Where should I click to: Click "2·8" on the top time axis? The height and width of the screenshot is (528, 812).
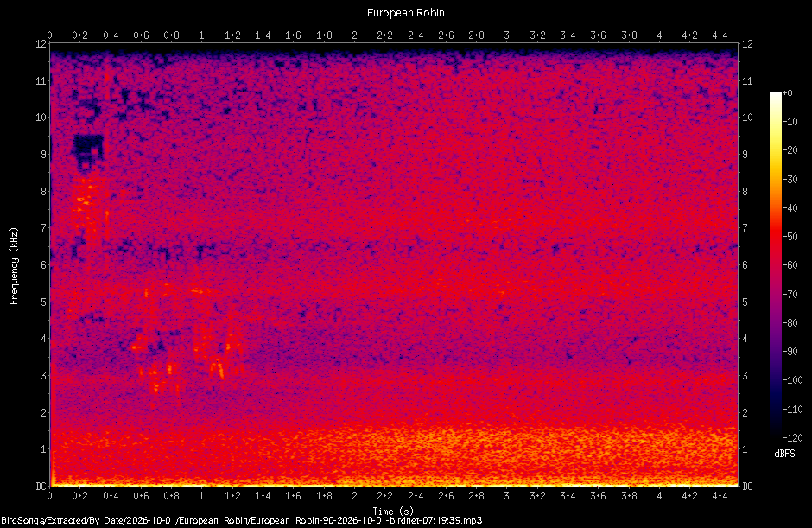click(x=477, y=35)
